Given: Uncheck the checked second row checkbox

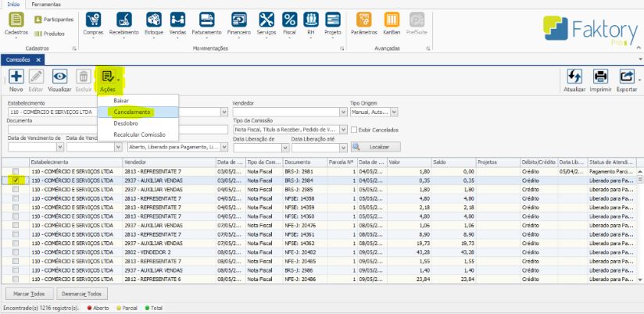Looking at the screenshot, I should coord(16,180).
